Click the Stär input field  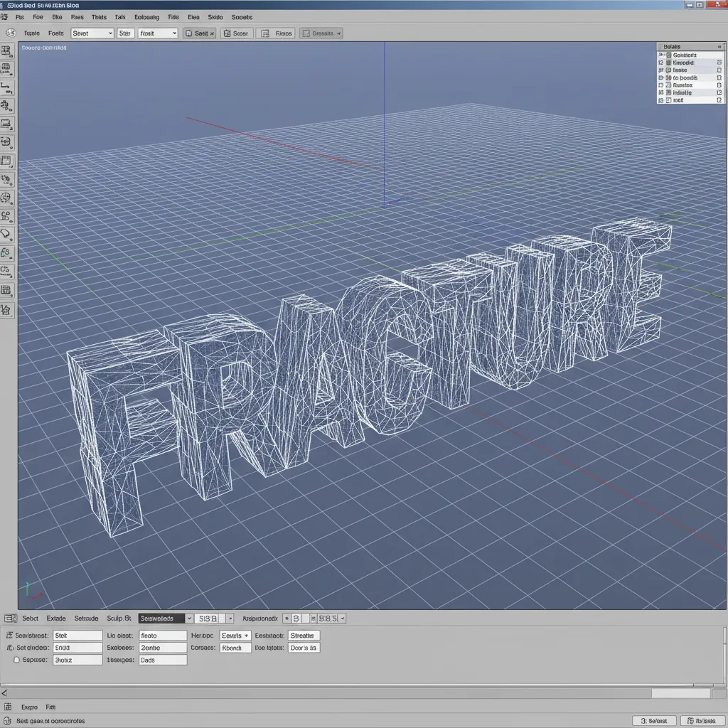(x=125, y=33)
